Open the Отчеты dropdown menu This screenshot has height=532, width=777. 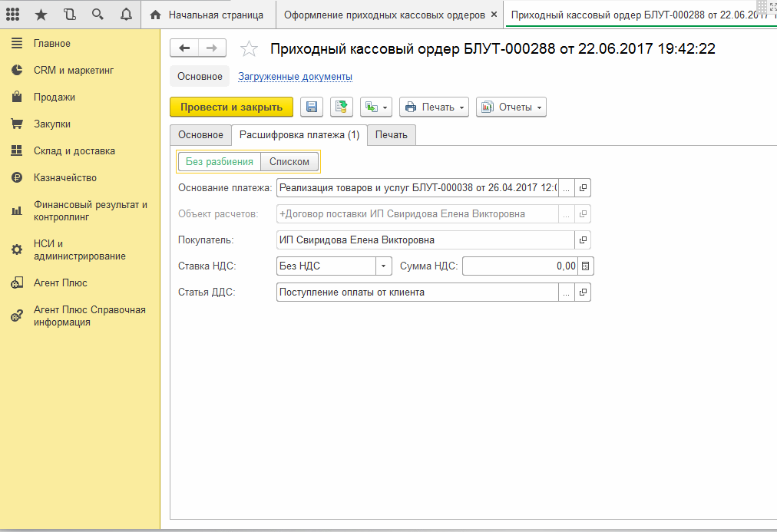coord(511,107)
